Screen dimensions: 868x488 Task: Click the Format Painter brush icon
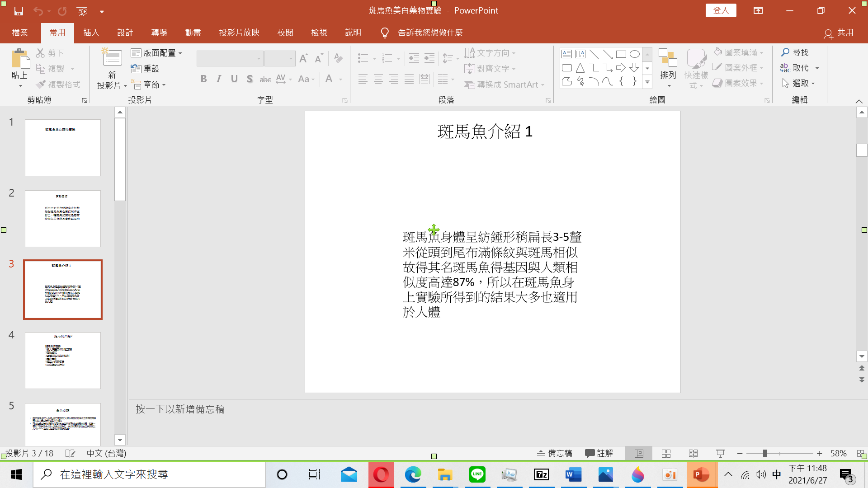pyautogui.click(x=41, y=84)
